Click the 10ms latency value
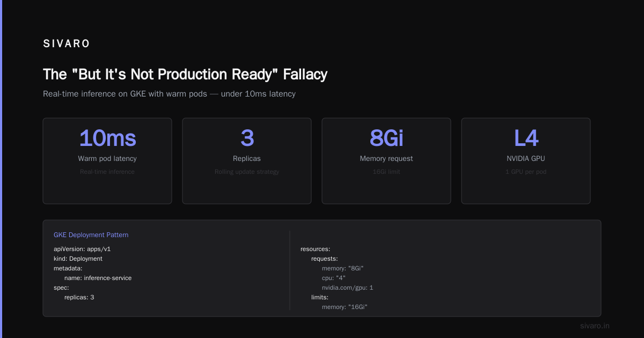Image resolution: width=644 pixels, height=338 pixels. click(x=107, y=138)
